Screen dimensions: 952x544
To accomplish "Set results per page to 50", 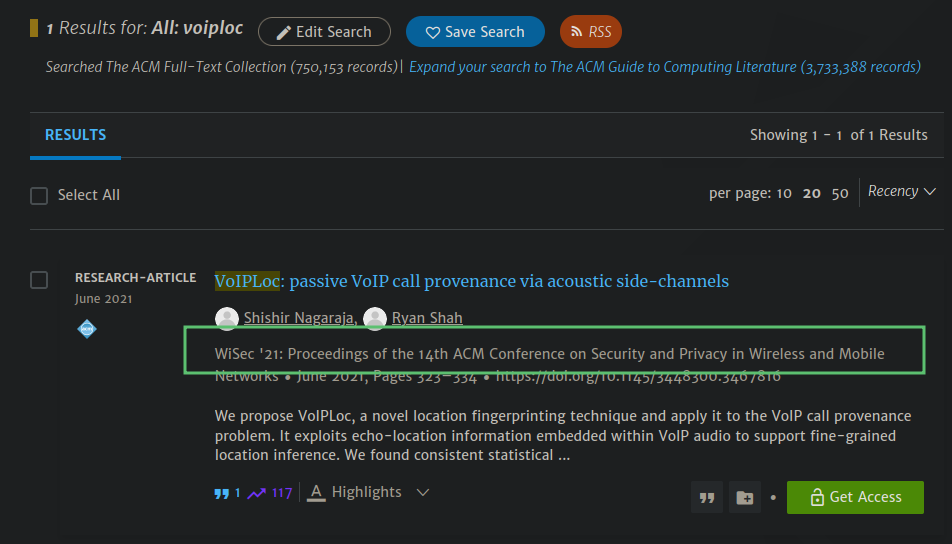I will click(840, 194).
